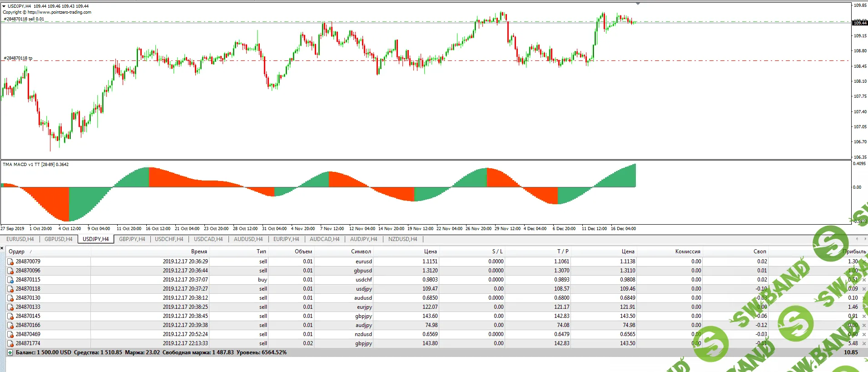Close order 284870145 with its X icon
The image size is (868, 372).
pyautogui.click(x=864, y=316)
